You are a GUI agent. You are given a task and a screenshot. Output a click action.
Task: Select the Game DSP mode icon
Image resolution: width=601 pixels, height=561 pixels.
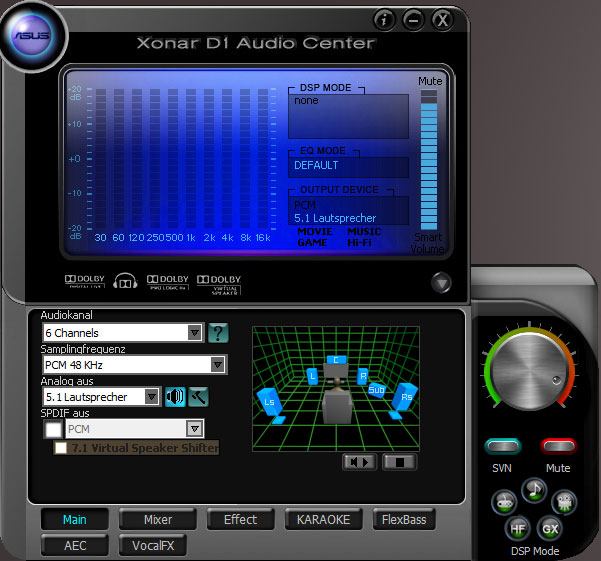[x=504, y=502]
